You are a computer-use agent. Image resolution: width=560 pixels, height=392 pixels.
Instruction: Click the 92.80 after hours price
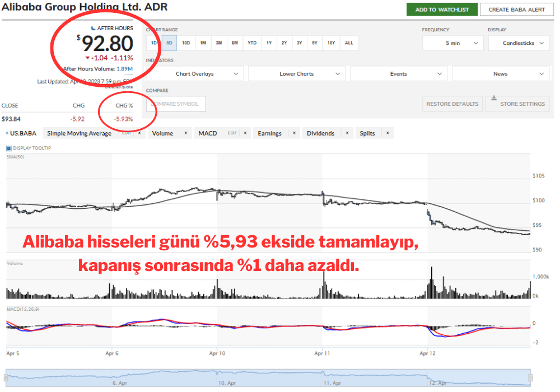click(x=108, y=44)
